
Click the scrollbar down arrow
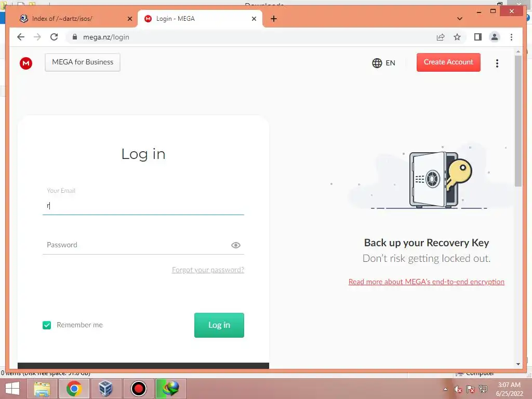point(518,364)
